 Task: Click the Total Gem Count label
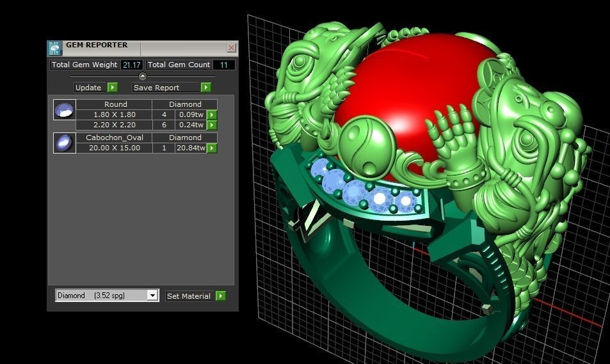[179, 65]
